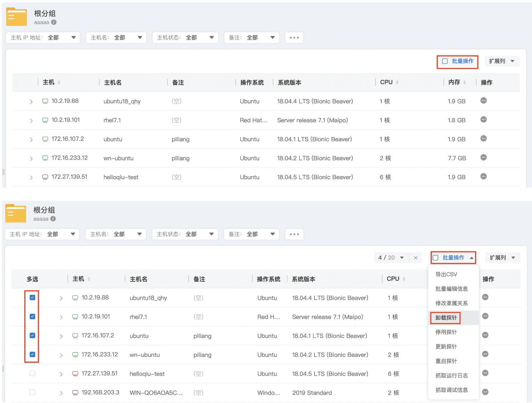Uncheck the selection box for rhel7.1

32,316
